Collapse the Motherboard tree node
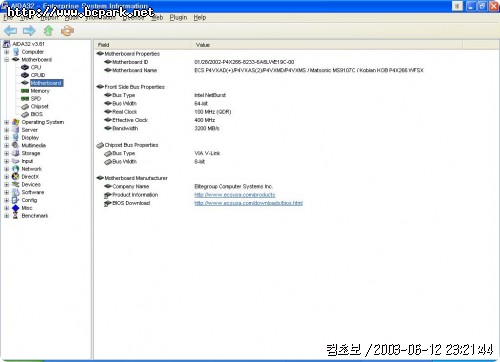Image resolution: width=500 pixels, height=362 pixels. [x=7, y=60]
